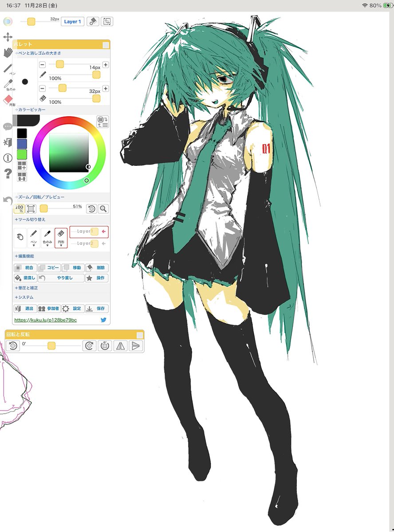Viewport: 394px width, 532px height.
Task: Click the magnifier preview icon
Action: pyautogui.click(x=103, y=209)
